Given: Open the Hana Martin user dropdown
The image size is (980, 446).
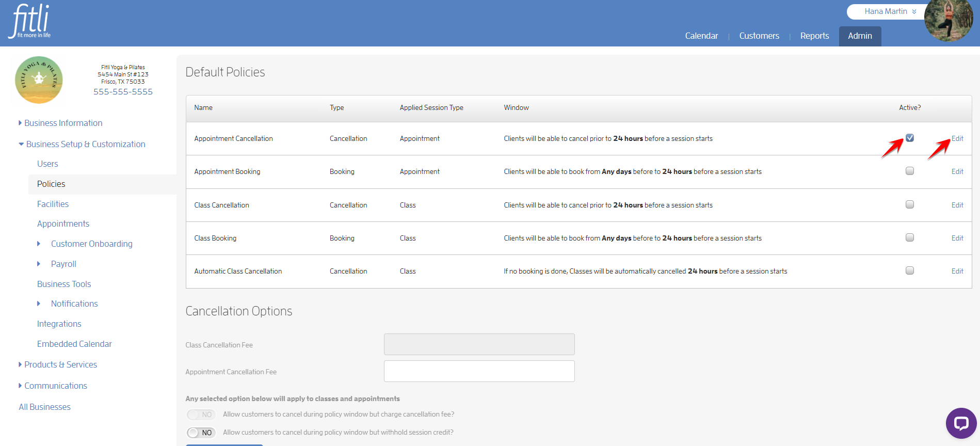Looking at the screenshot, I should (x=890, y=11).
